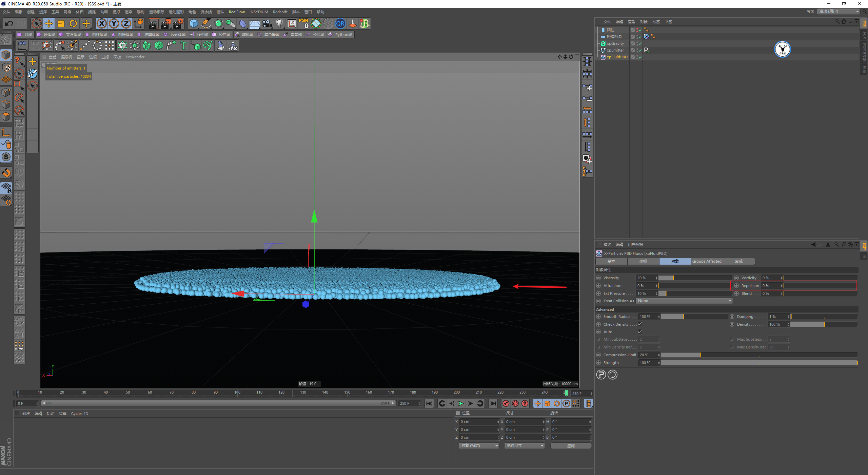Click the 应用 apply button
This screenshot has width=868, height=475.
pos(571,445)
